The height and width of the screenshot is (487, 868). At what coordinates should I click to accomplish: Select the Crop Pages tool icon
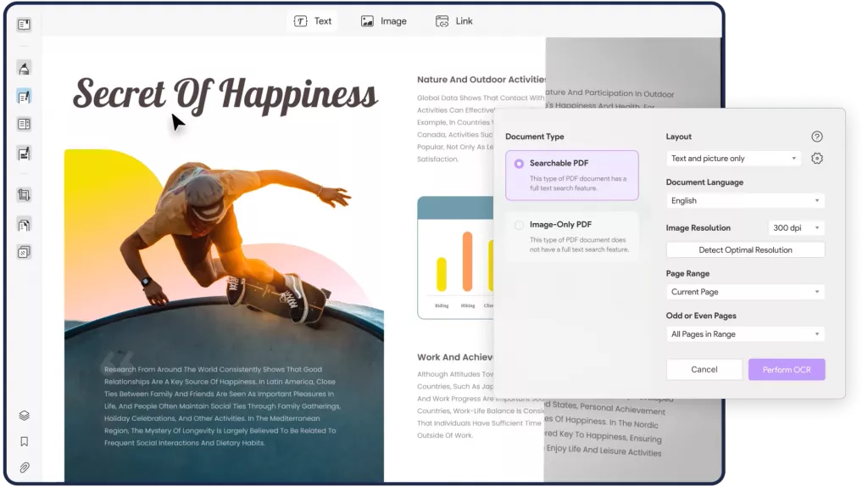(24, 194)
